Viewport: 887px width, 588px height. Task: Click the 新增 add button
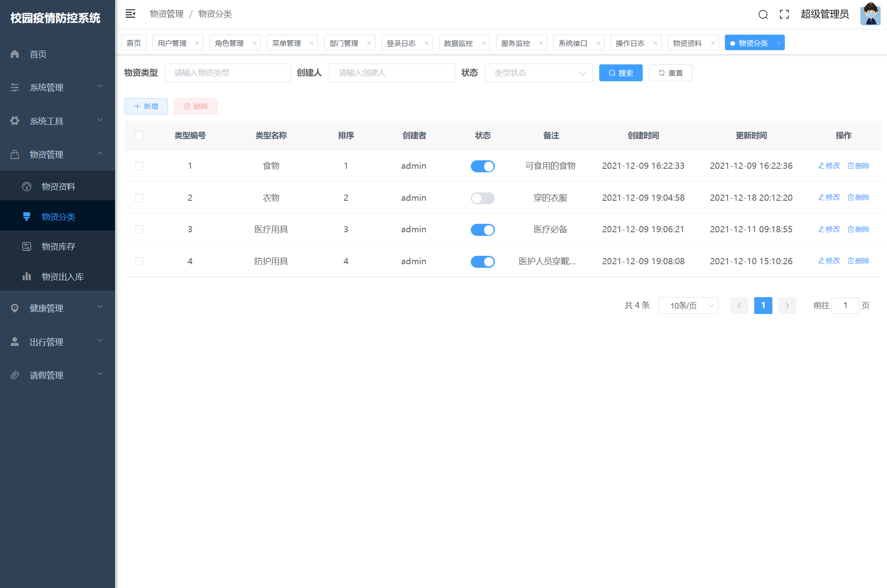click(146, 107)
